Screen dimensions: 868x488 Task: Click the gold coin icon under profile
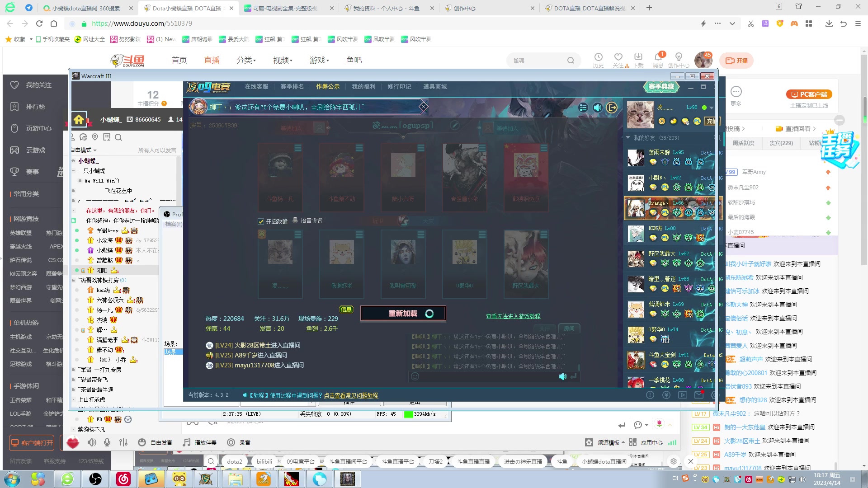tap(662, 121)
